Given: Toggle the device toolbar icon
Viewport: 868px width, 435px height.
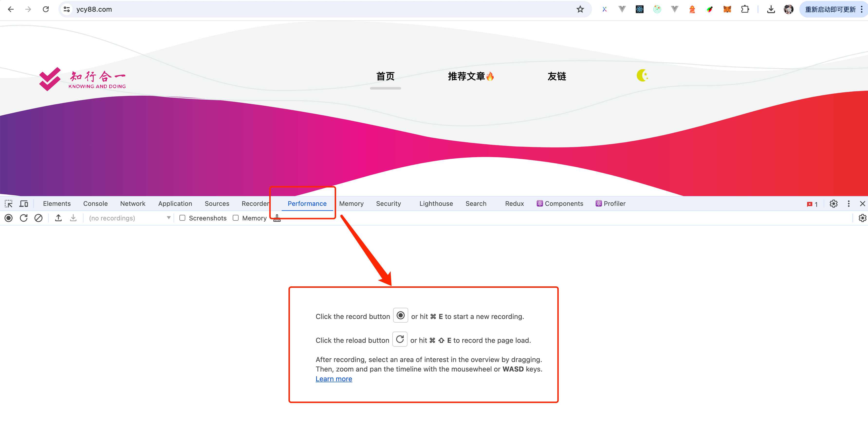Looking at the screenshot, I should (24, 204).
